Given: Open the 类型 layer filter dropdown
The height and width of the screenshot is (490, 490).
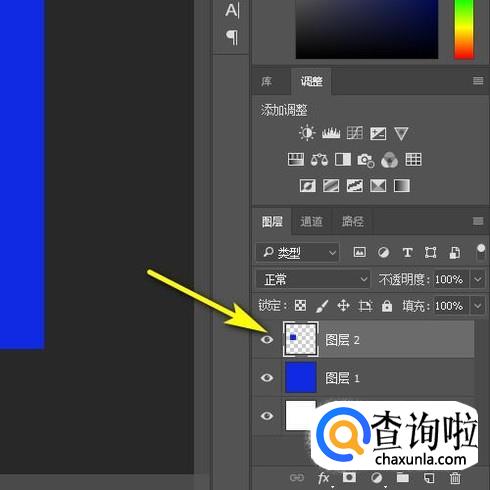Looking at the screenshot, I should (297, 253).
